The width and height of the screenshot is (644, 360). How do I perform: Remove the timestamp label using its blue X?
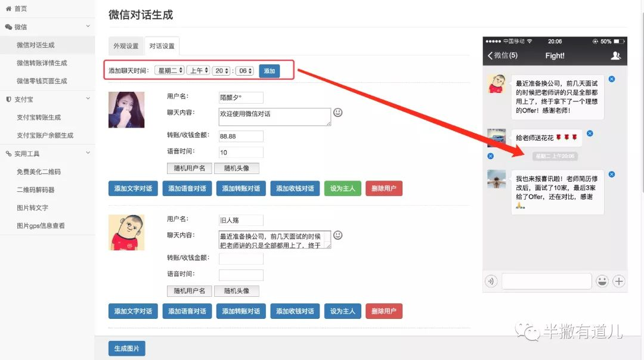(x=490, y=156)
